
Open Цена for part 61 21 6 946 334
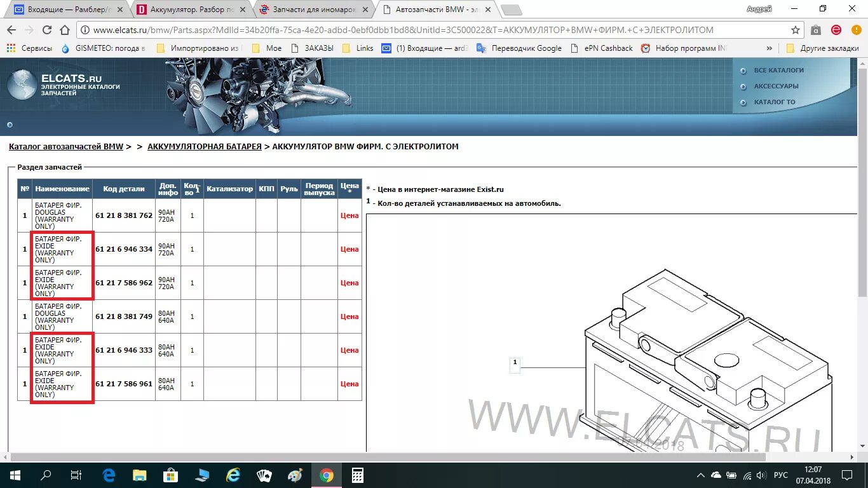[x=349, y=249]
